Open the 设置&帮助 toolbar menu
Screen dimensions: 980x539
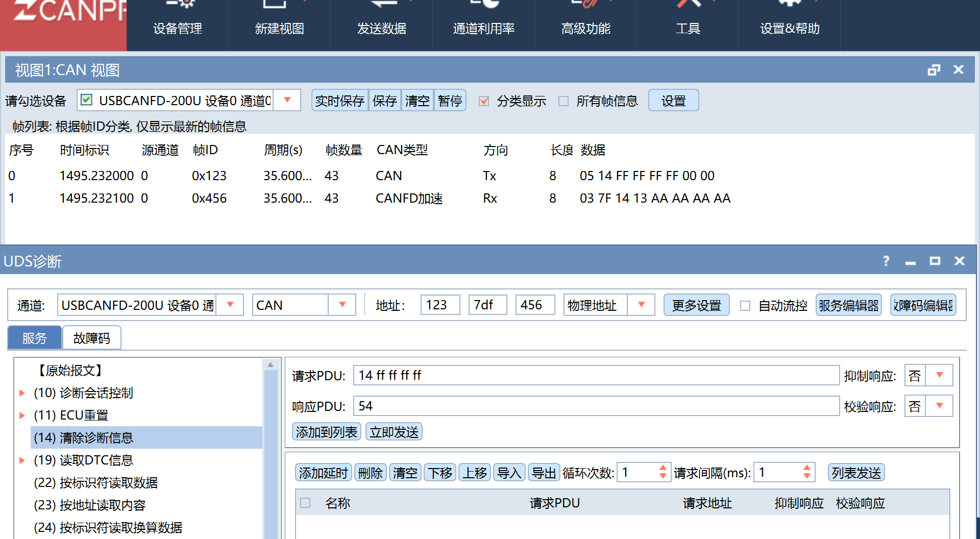click(790, 26)
